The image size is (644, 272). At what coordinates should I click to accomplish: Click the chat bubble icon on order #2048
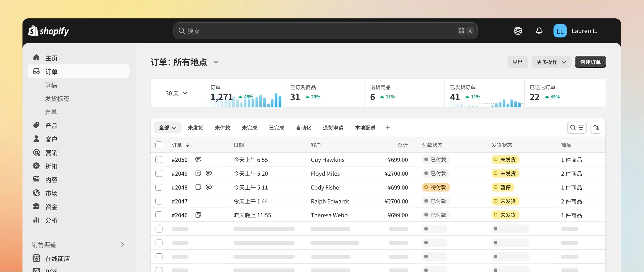pos(209,187)
